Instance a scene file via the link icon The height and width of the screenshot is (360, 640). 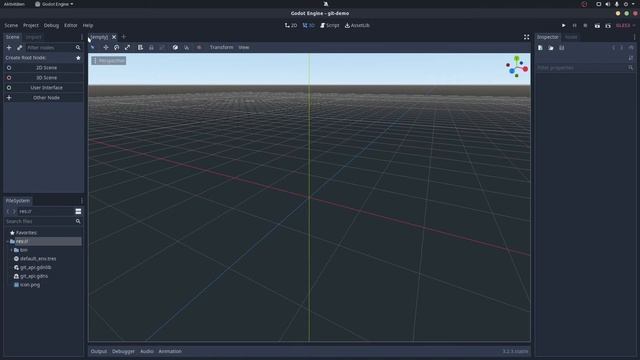[19, 48]
